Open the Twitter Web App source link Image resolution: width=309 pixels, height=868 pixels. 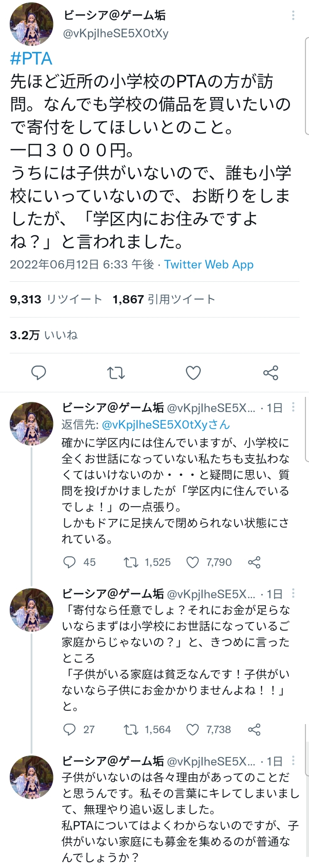tap(208, 265)
